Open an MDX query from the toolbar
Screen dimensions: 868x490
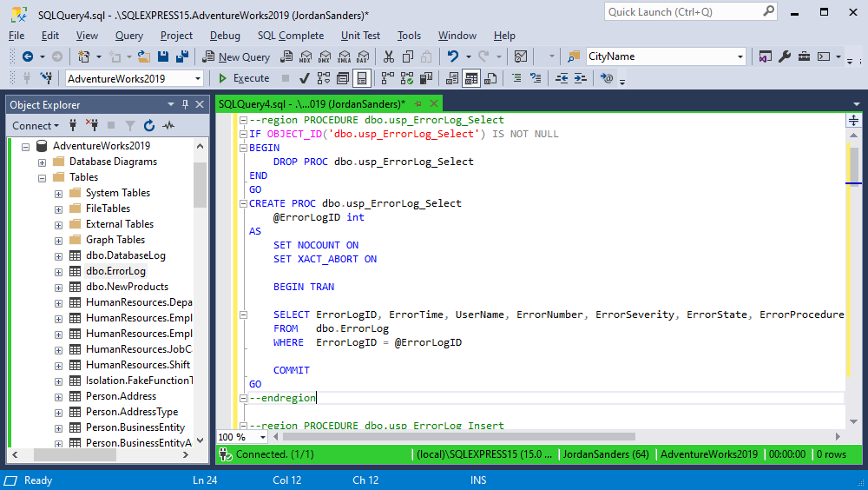(x=306, y=56)
